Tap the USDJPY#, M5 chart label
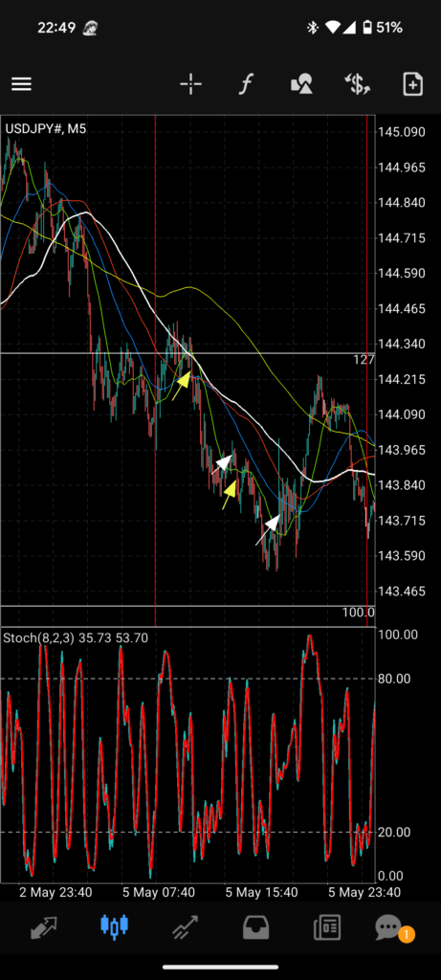The height and width of the screenshot is (980, 441). 46,129
